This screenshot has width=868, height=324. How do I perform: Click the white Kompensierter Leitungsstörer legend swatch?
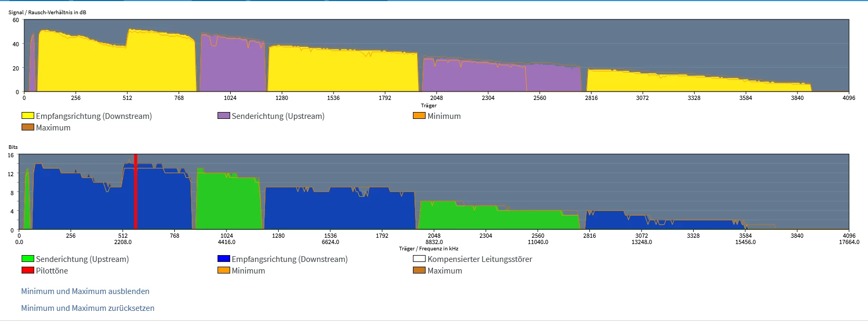[419, 259]
